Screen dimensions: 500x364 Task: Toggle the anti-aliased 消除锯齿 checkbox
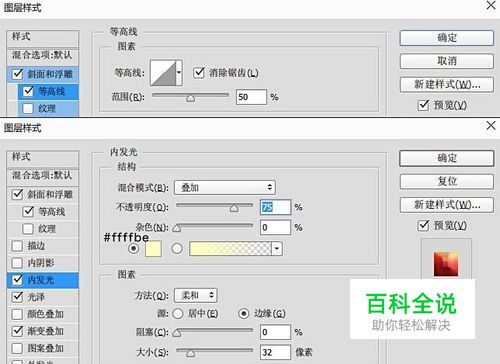pyautogui.click(x=199, y=72)
